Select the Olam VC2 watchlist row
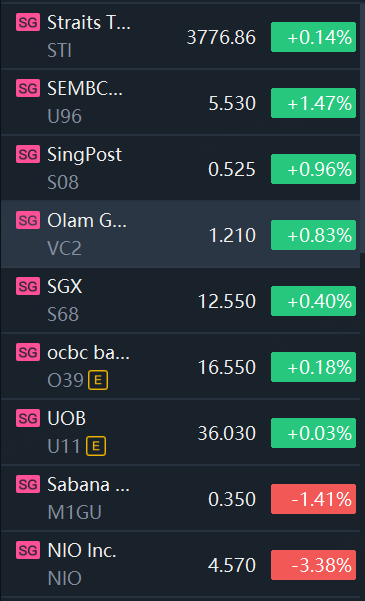 [x=180, y=234]
